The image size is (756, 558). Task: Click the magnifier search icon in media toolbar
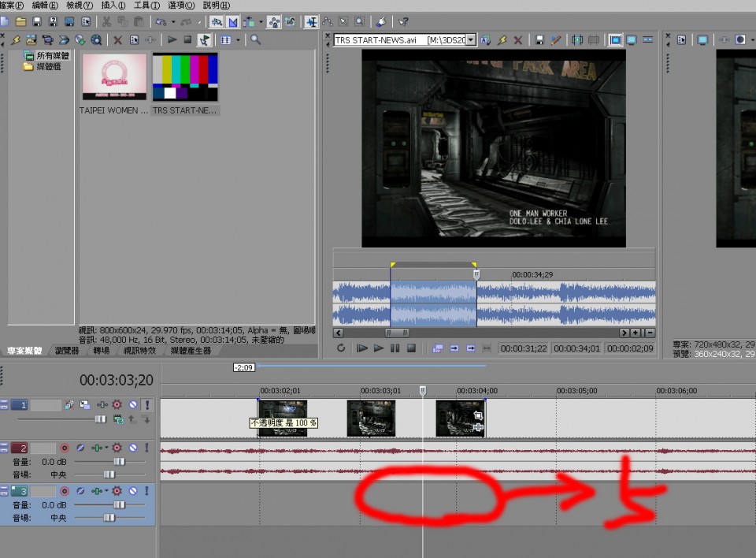(256, 39)
